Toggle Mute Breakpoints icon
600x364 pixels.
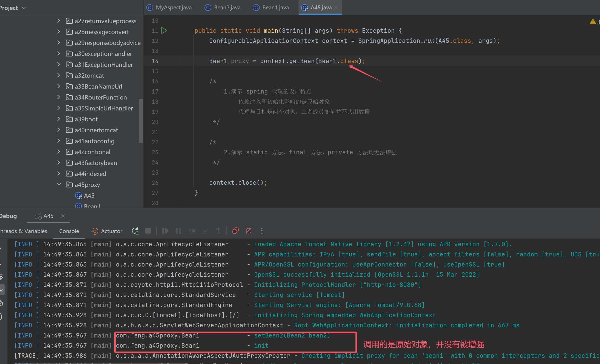tap(249, 231)
